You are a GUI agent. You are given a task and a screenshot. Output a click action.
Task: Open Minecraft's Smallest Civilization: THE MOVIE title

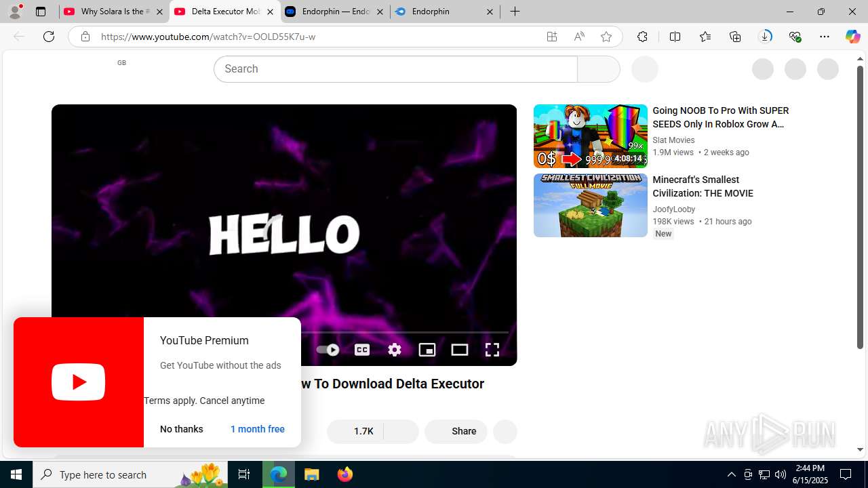[703, 186]
